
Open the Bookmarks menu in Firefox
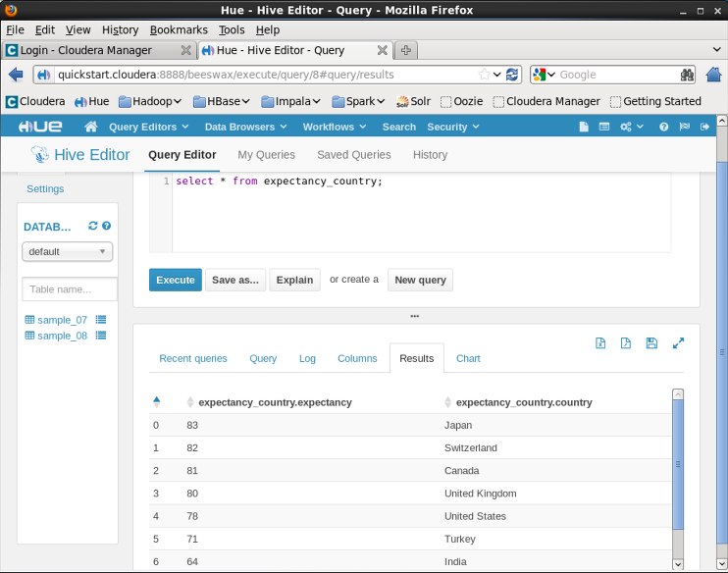coord(179,29)
